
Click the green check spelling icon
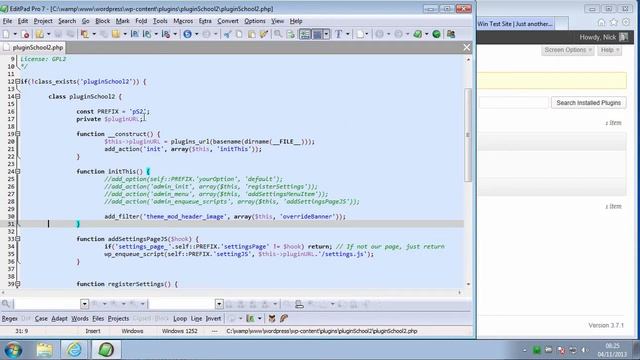click(x=417, y=34)
